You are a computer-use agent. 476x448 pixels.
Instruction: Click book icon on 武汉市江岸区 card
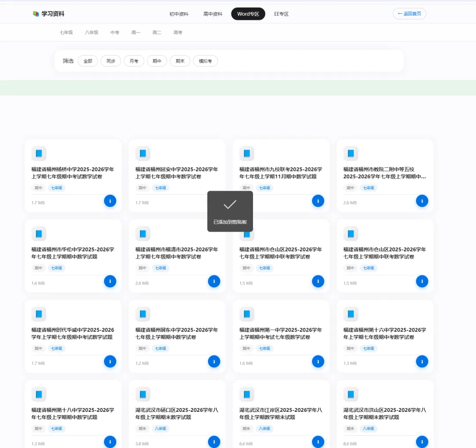click(247, 394)
